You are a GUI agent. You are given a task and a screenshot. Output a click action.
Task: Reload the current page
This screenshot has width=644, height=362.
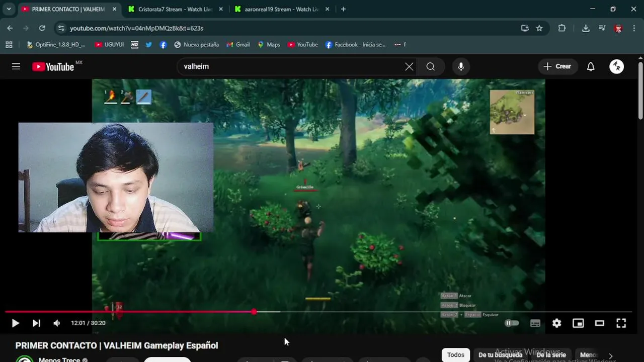coord(42,28)
